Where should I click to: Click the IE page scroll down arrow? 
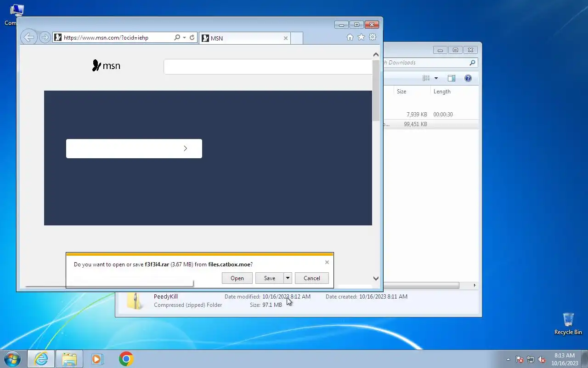pyautogui.click(x=376, y=278)
